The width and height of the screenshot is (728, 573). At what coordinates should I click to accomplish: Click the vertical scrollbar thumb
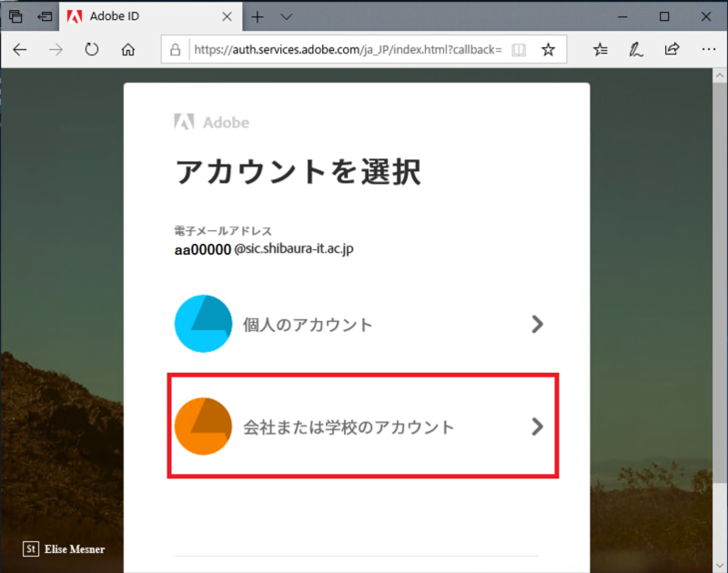(x=720, y=283)
